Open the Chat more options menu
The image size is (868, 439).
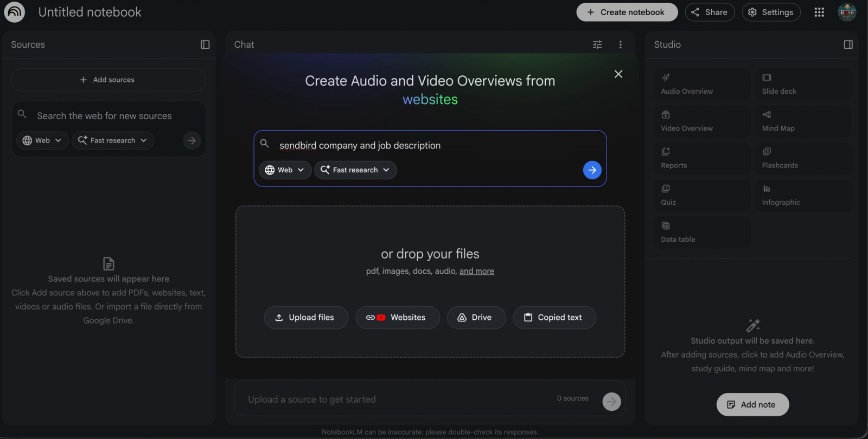coord(621,44)
